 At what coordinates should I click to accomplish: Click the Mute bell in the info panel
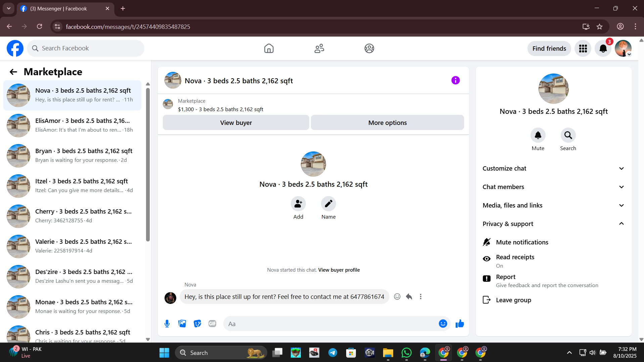(x=538, y=135)
